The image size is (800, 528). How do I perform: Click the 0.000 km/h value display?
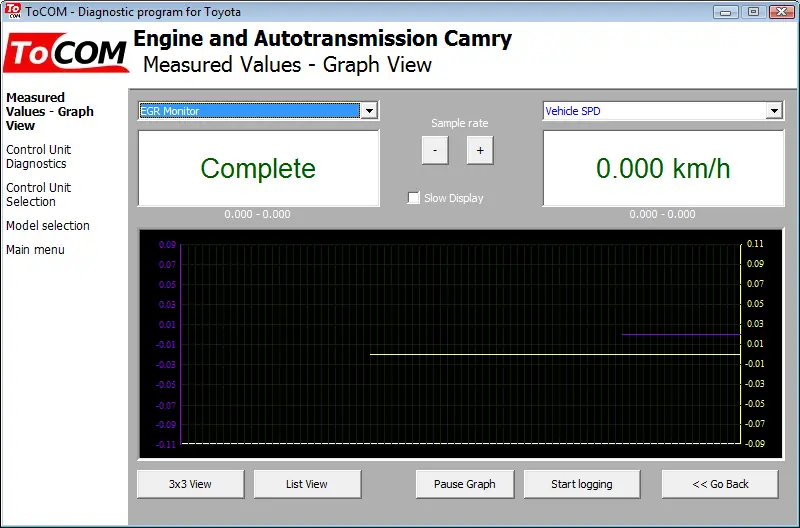click(663, 168)
